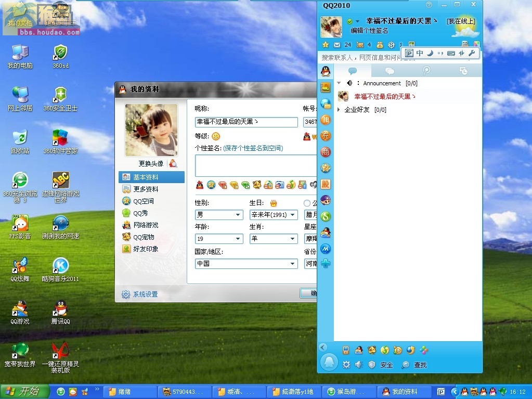Open the online status dropdown arrow in QQ2010
The height and width of the screenshot is (399, 532).
tap(357, 21)
